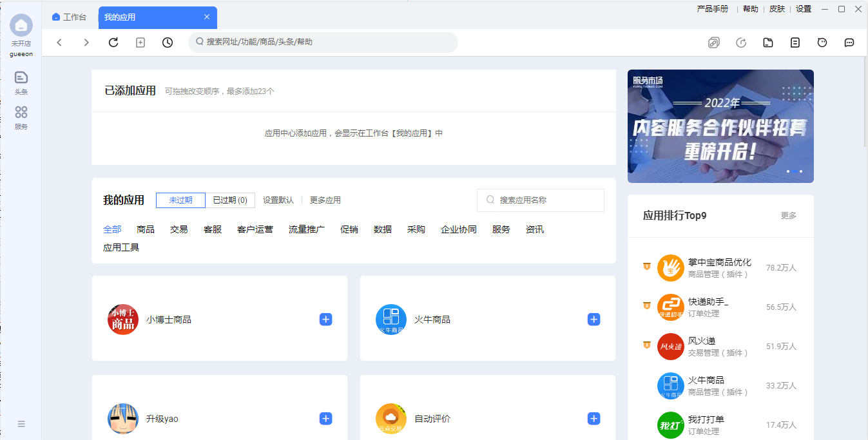
Task: Select the 客户运营 category tab
Action: click(255, 229)
